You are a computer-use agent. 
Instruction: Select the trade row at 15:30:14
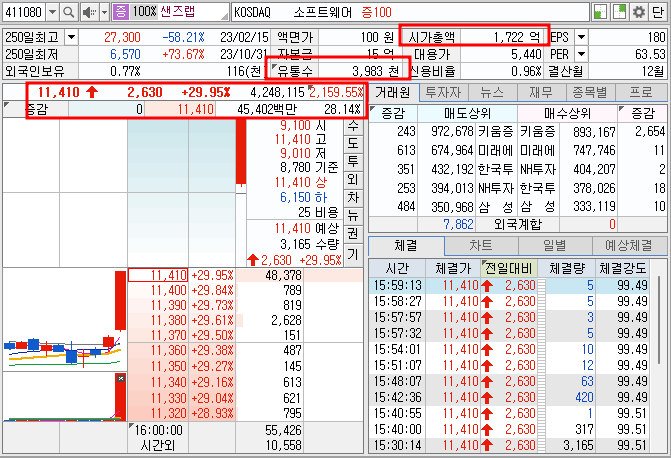509,446
